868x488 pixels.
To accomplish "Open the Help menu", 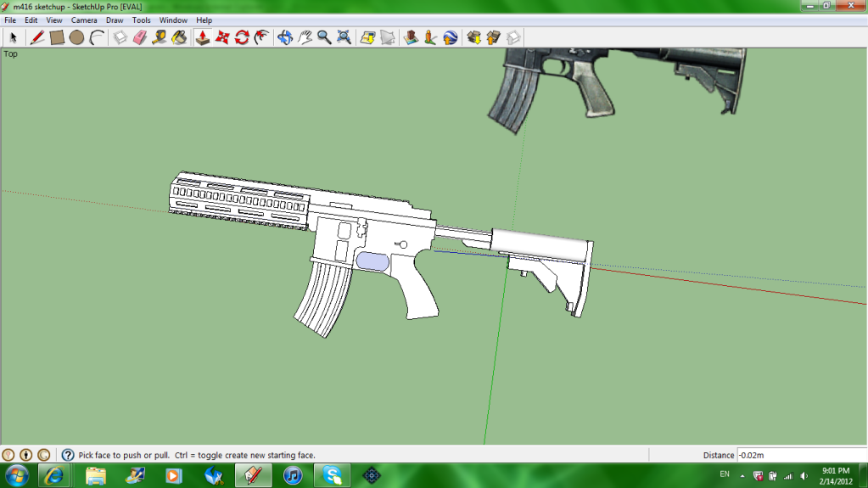I will (204, 20).
